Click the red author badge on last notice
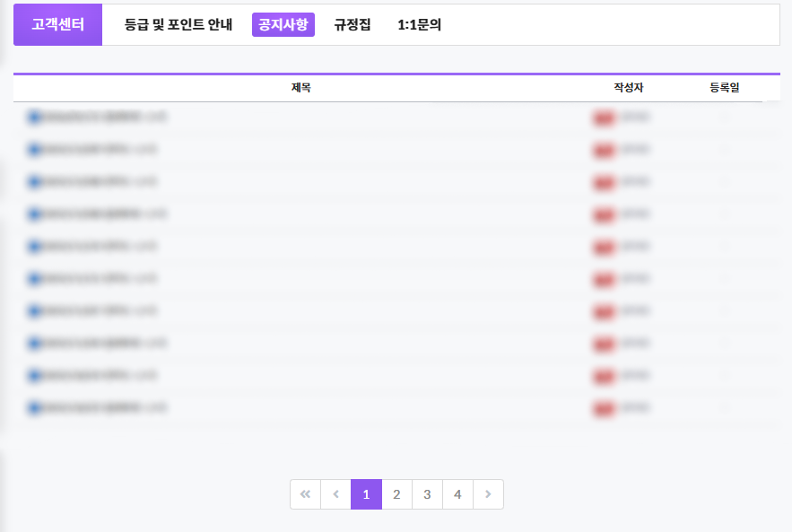 pyautogui.click(x=604, y=408)
